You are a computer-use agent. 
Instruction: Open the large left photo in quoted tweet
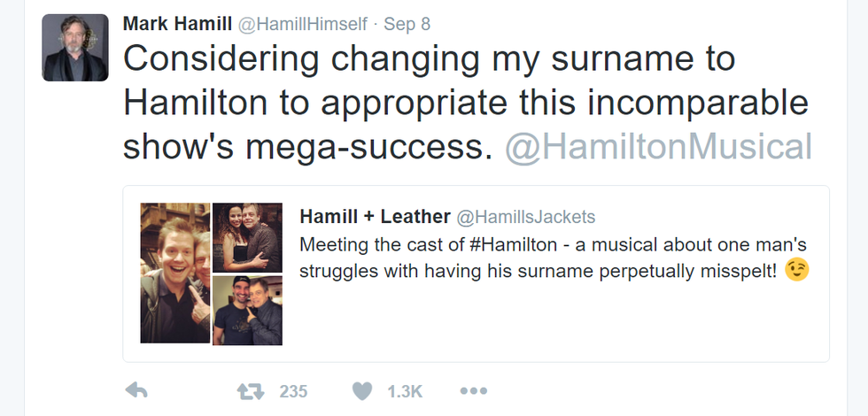[175, 273]
